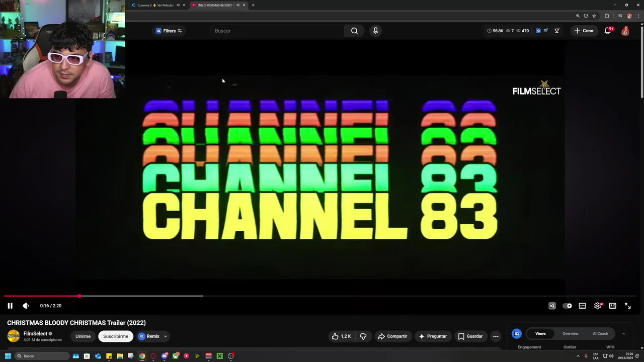Enter fullscreen mode

627,306
